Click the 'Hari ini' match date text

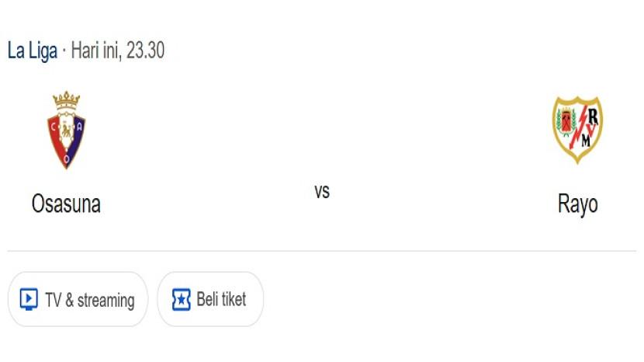[95, 51]
